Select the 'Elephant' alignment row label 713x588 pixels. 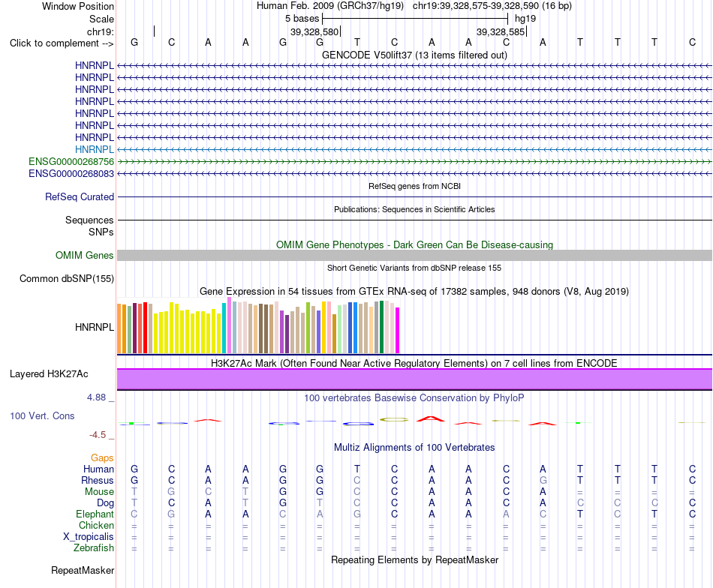(95, 514)
